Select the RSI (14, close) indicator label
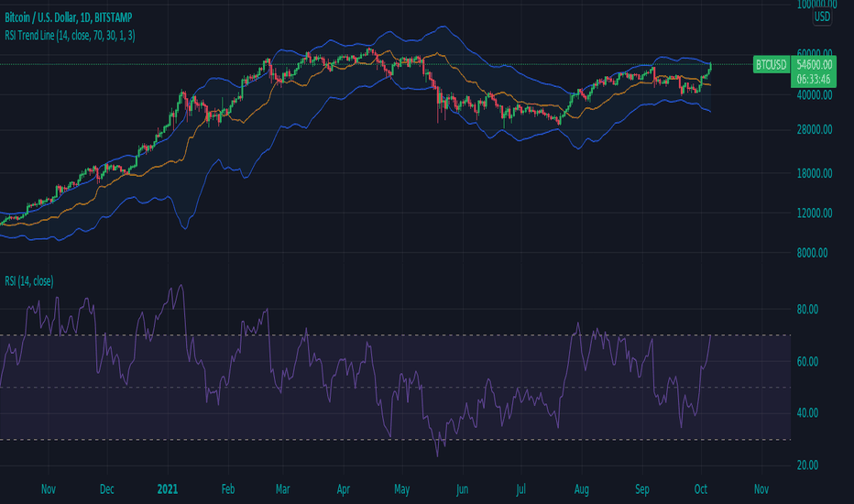 pos(29,281)
